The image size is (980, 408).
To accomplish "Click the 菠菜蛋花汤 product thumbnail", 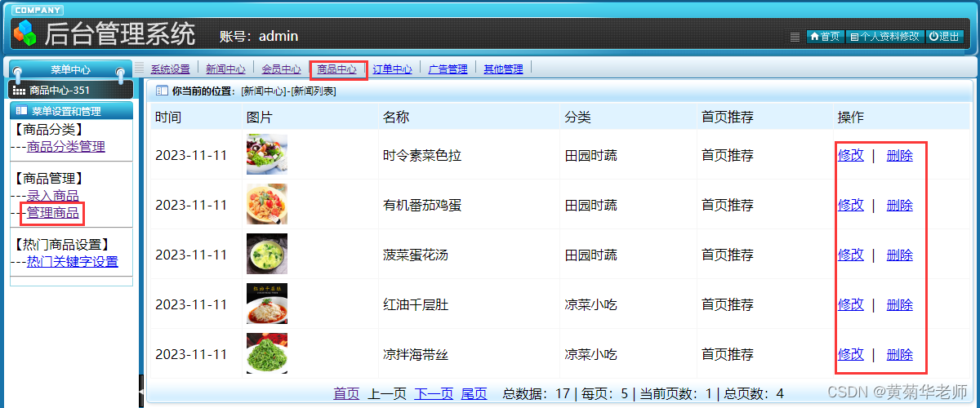I will (267, 254).
